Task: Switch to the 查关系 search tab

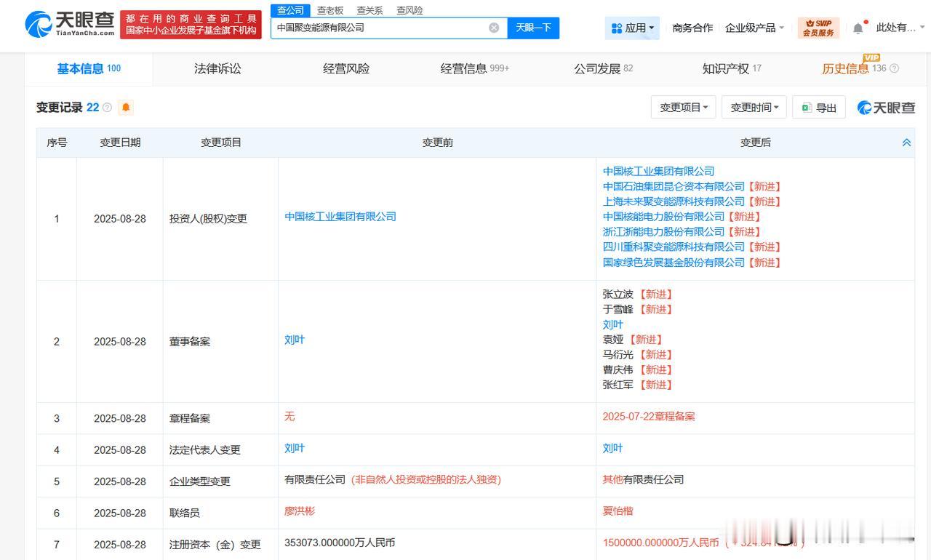Action: click(x=369, y=10)
